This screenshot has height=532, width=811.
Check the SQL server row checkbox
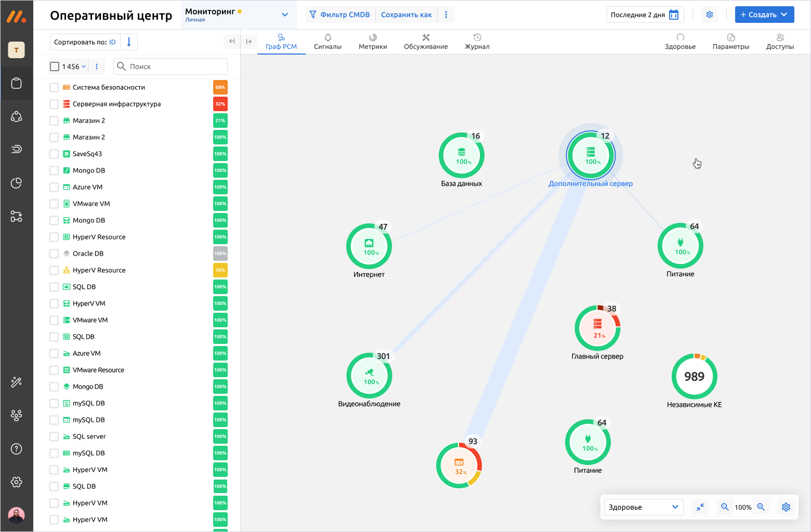click(x=54, y=436)
